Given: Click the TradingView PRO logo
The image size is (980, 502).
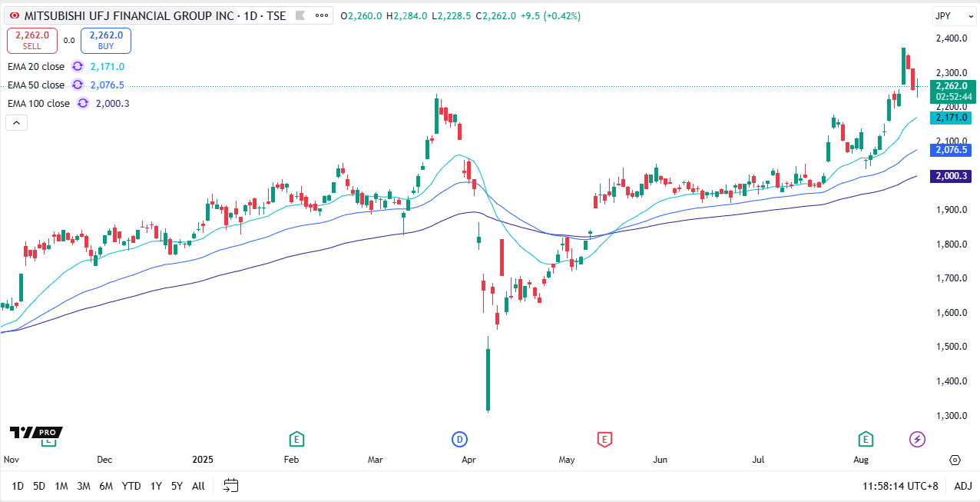Looking at the screenshot, I should [x=36, y=433].
